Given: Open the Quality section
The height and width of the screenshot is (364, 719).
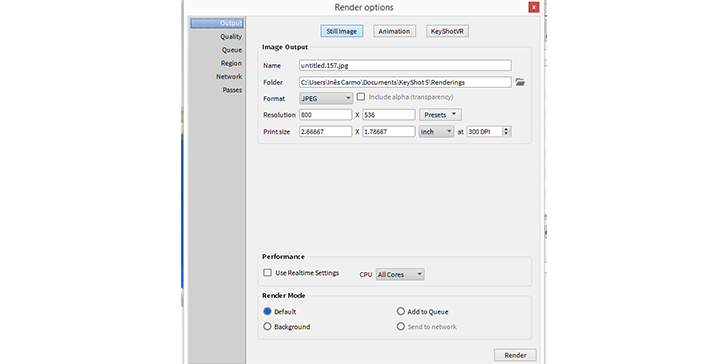Looking at the screenshot, I should [231, 37].
